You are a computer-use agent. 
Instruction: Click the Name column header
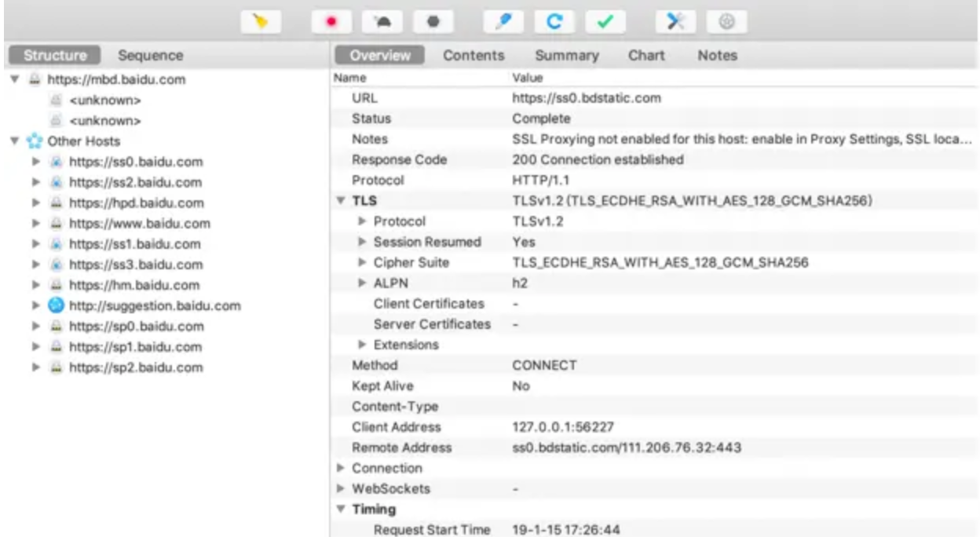point(349,79)
